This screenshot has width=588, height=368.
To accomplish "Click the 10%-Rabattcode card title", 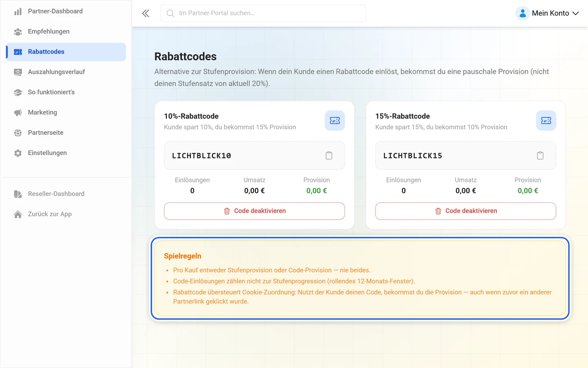I will click(191, 116).
